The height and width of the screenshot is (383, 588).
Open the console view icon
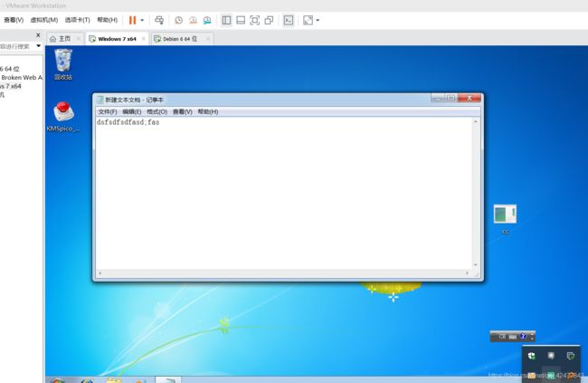pos(289,20)
